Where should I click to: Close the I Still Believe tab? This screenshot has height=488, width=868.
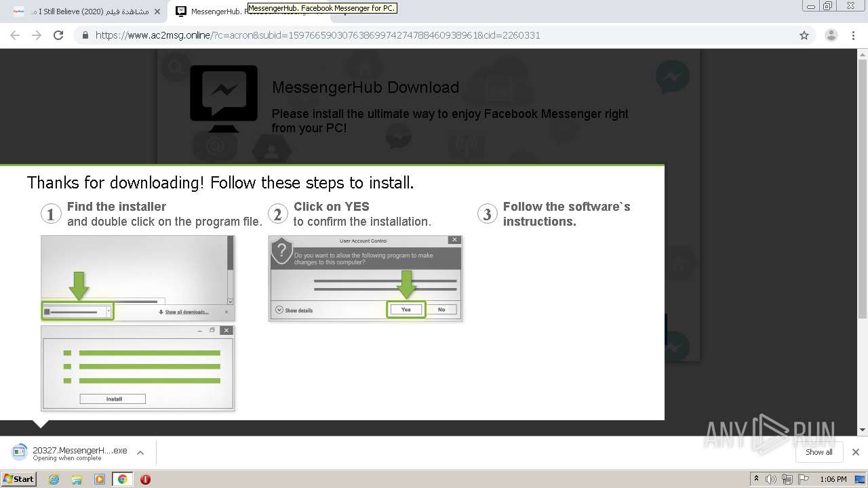pos(157,12)
